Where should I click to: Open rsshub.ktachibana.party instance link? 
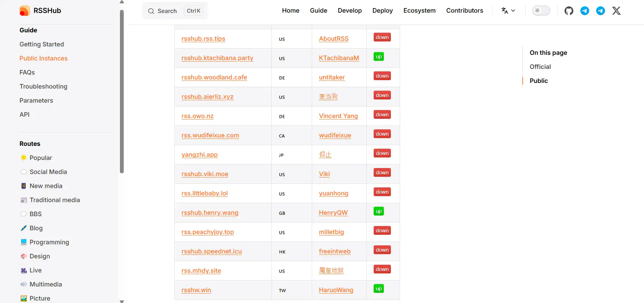[x=217, y=58]
